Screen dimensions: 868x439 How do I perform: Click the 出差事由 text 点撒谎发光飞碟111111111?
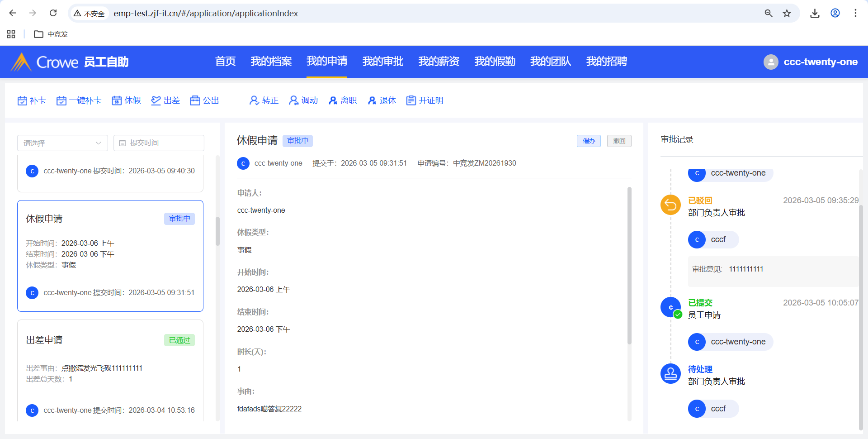click(102, 368)
